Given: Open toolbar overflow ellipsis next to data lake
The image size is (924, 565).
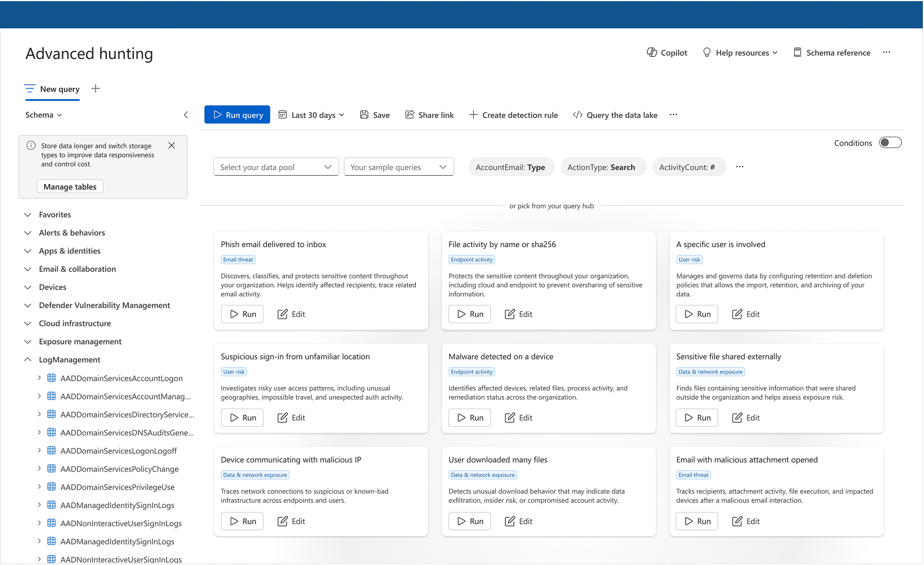Looking at the screenshot, I should (674, 115).
